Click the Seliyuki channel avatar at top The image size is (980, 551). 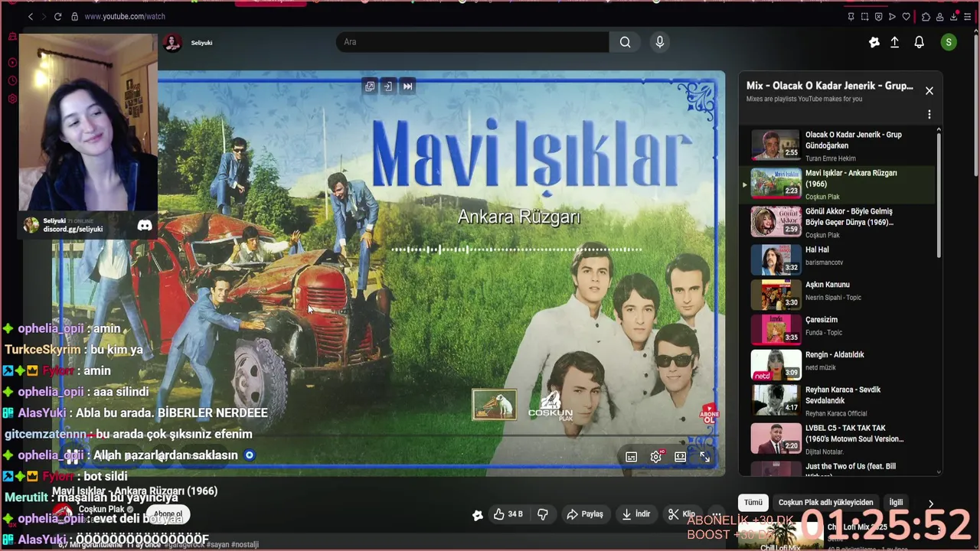pyautogui.click(x=172, y=43)
